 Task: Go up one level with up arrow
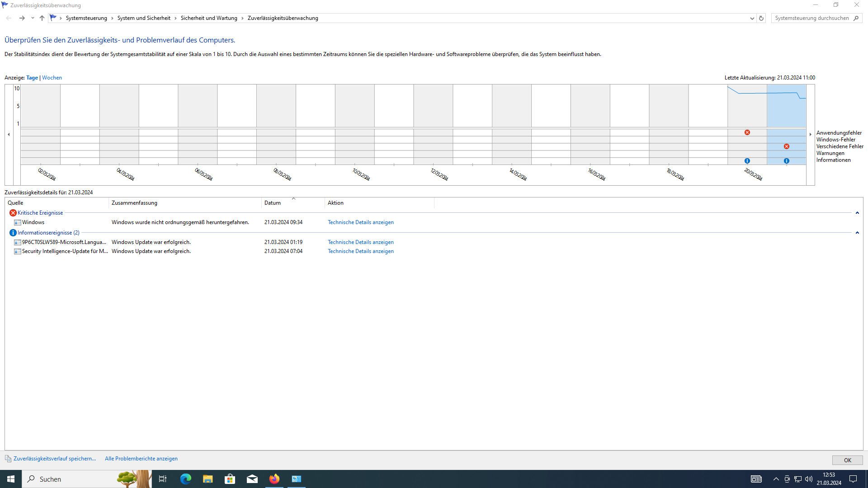pos(42,18)
